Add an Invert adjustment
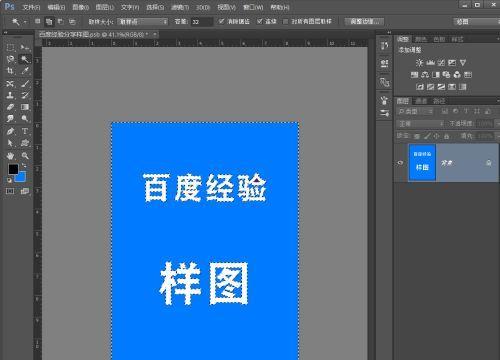Screen dimensions: 500x360 click(420, 87)
